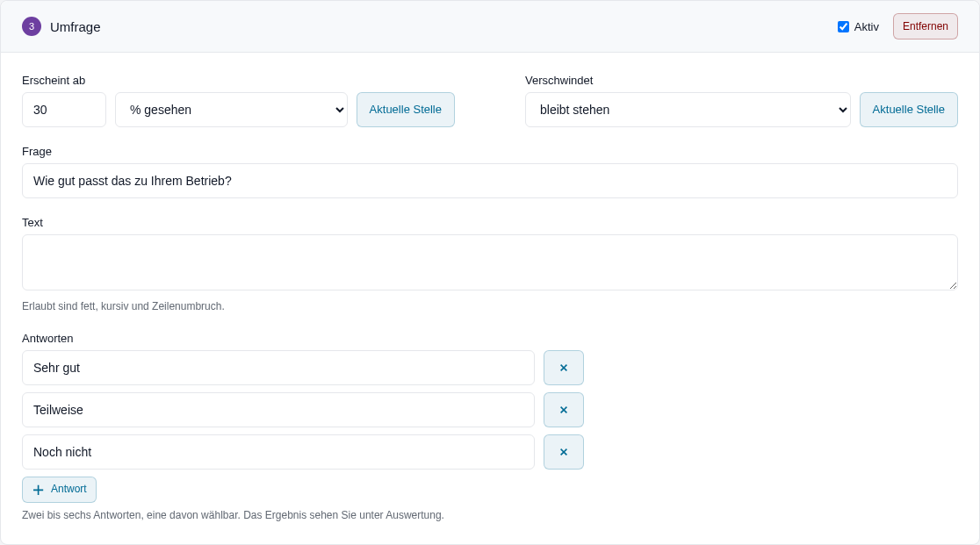Click the Aktiv label text
The image size is (980, 545).
[x=866, y=27]
